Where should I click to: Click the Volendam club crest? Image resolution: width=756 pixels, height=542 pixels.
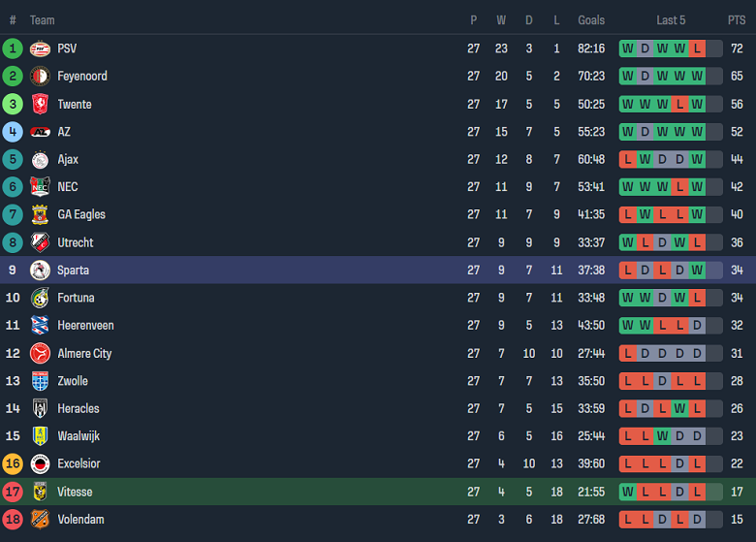[x=40, y=520]
